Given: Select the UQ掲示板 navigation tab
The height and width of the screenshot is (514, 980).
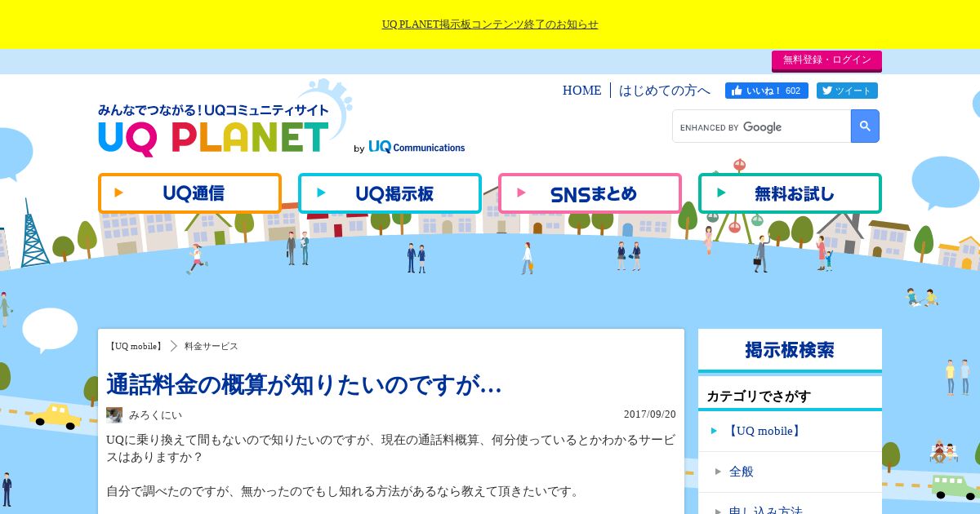Looking at the screenshot, I should click(x=390, y=193).
